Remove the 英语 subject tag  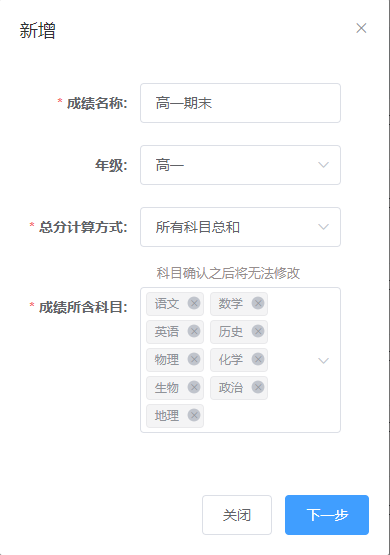click(194, 331)
